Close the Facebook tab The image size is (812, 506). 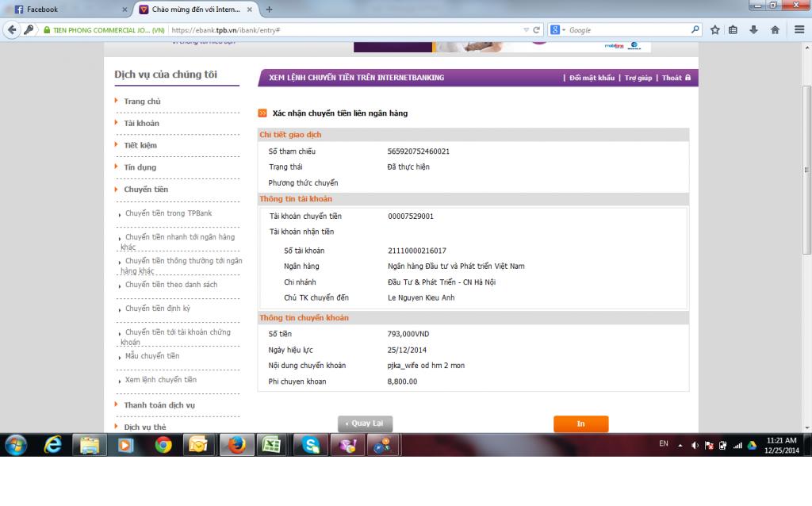(124, 10)
